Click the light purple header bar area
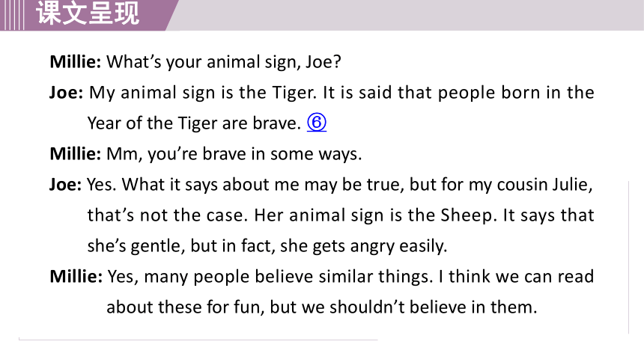The width and height of the screenshot is (644, 362). pos(410,15)
